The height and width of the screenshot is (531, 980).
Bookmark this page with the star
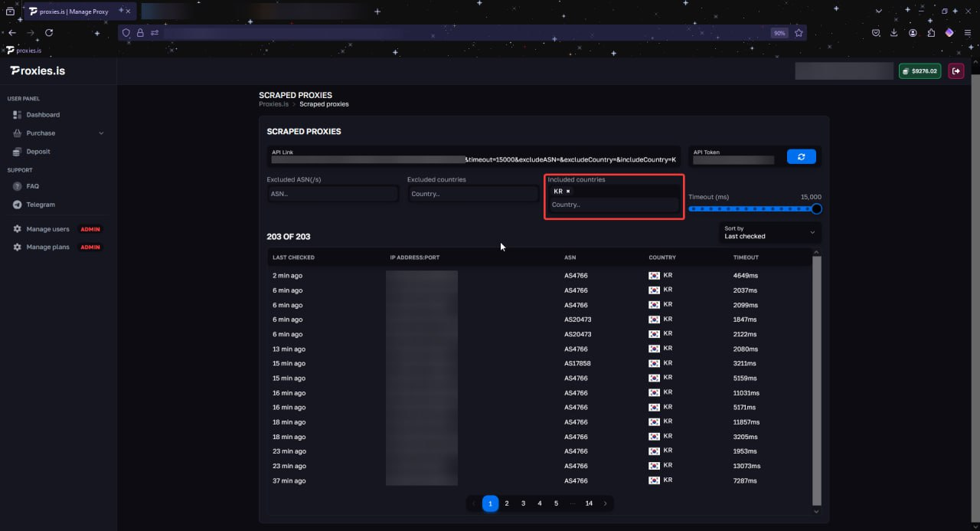tap(799, 33)
